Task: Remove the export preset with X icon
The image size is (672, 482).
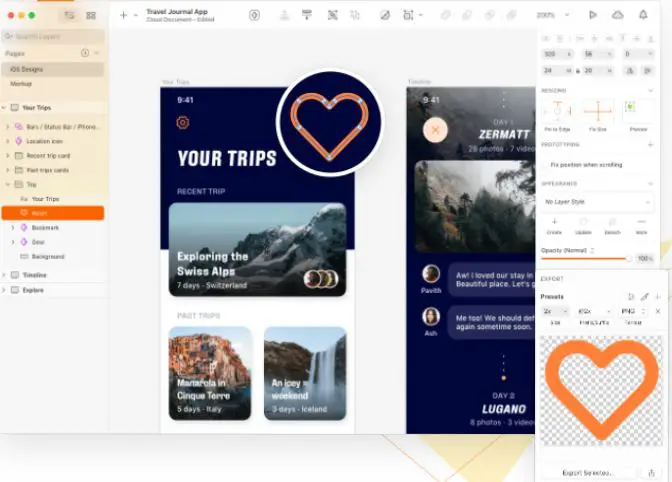Action: (x=656, y=312)
